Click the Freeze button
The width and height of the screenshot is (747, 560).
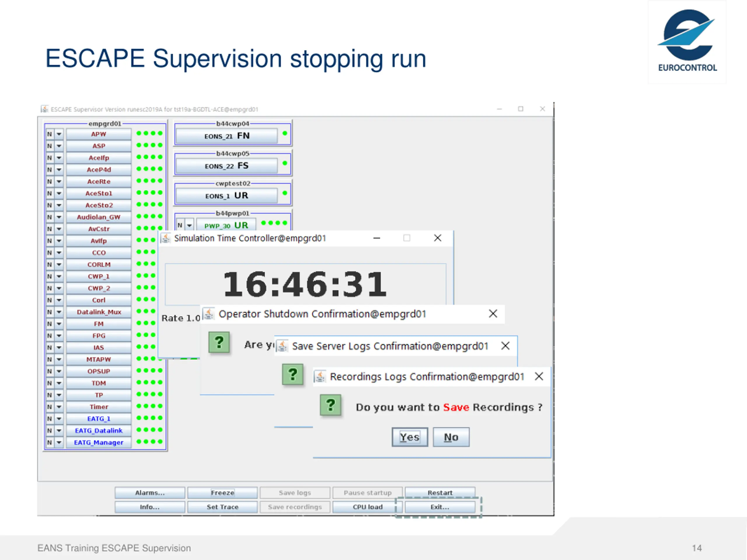[x=223, y=493]
